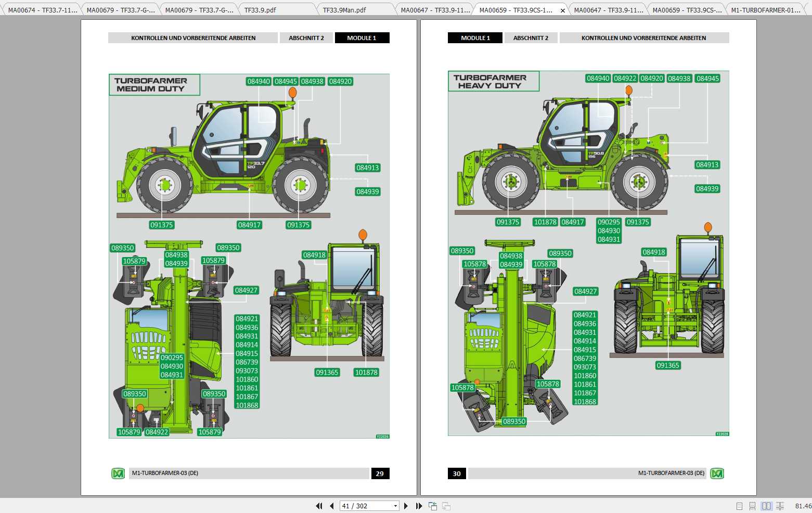This screenshot has height=513, width=812.
Task: Select continuous facing pages layout
Action: point(780,506)
